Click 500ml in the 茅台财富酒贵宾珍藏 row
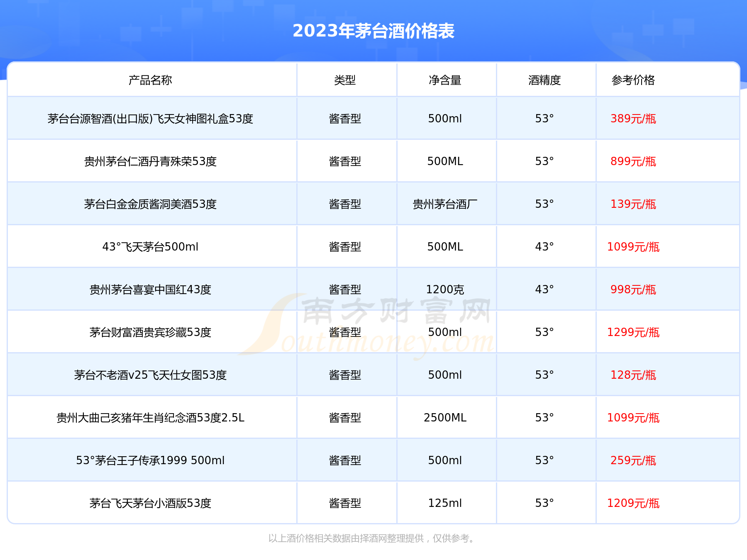Image resolution: width=747 pixels, height=560 pixels. click(x=445, y=333)
